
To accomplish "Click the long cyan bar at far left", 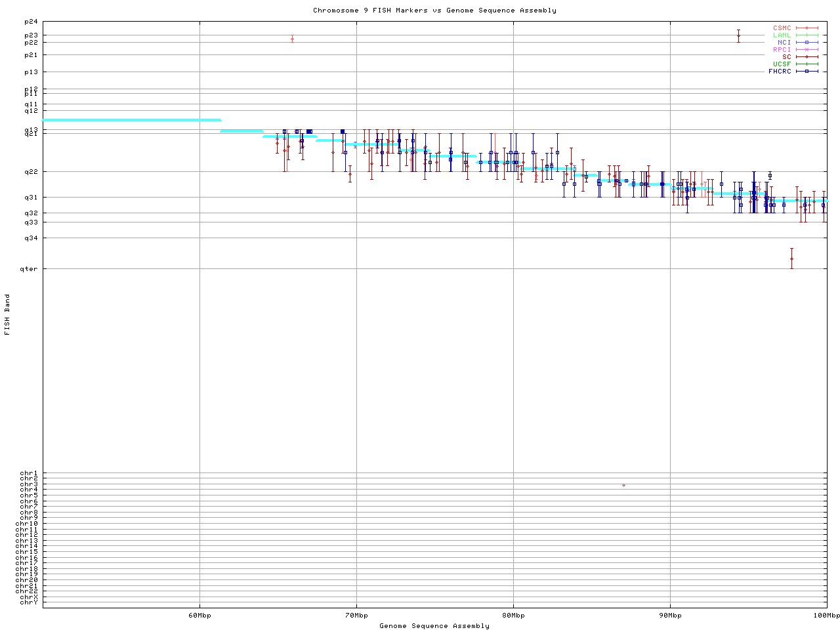I will (131, 120).
